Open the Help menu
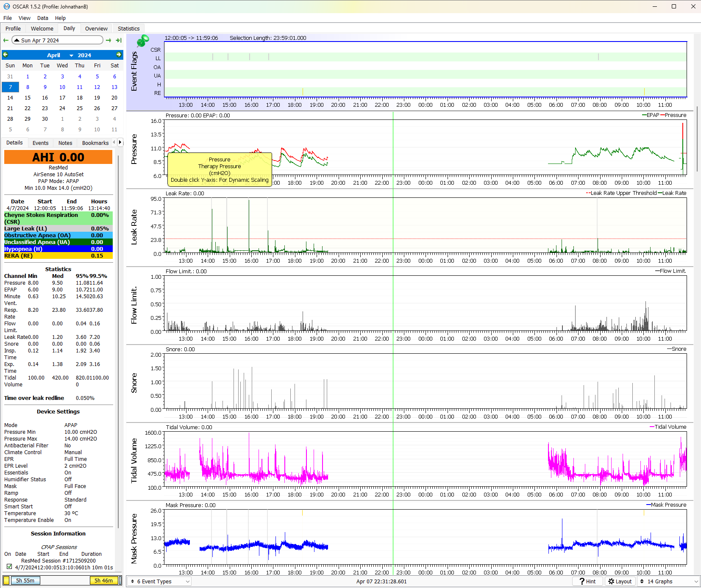This screenshot has width=701, height=588. click(61, 18)
